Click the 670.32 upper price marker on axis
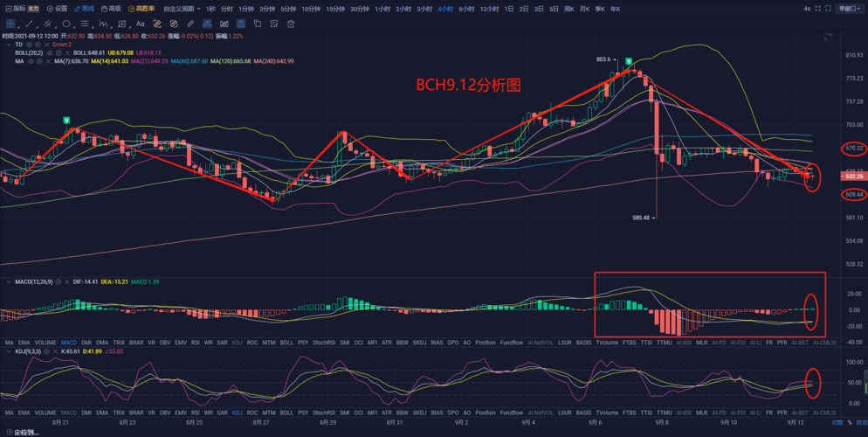The width and height of the screenshot is (868, 437). pyautogui.click(x=854, y=149)
